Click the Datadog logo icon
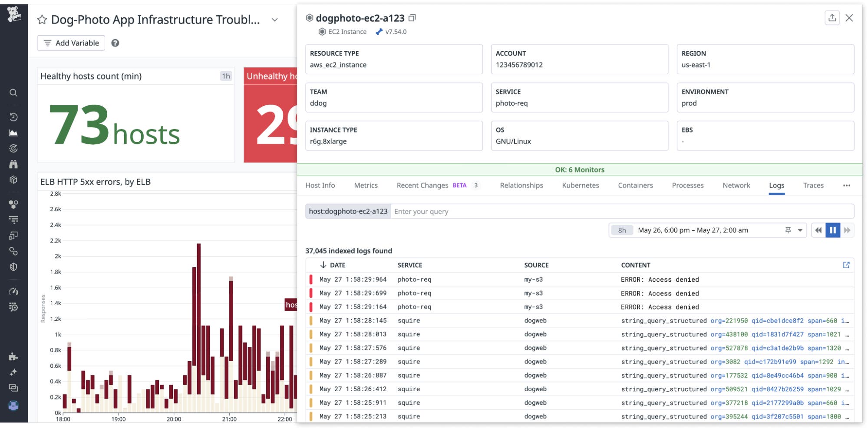Image resolution: width=868 pixels, height=429 pixels. pyautogui.click(x=14, y=14)
